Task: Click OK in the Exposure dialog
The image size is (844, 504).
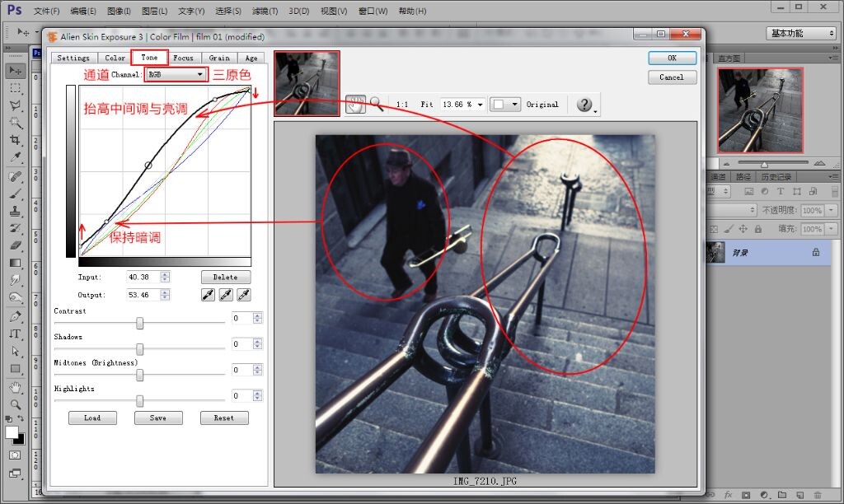Action: pos(673,58)
